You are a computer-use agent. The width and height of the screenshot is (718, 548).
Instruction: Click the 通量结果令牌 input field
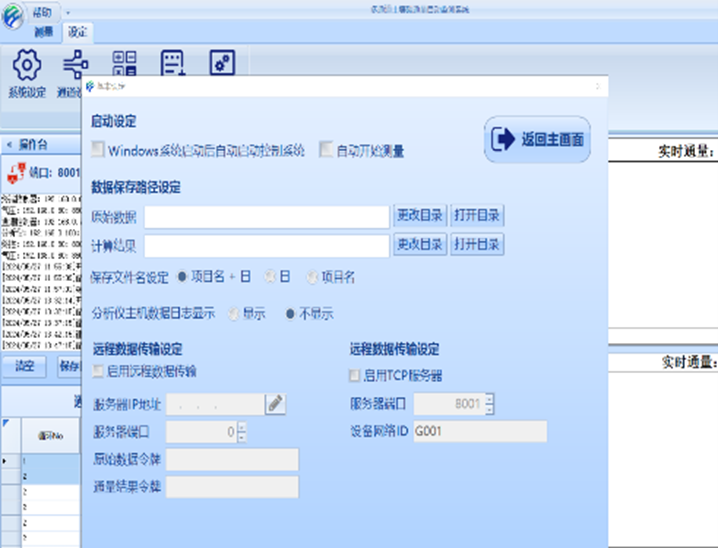coord(232,487)
